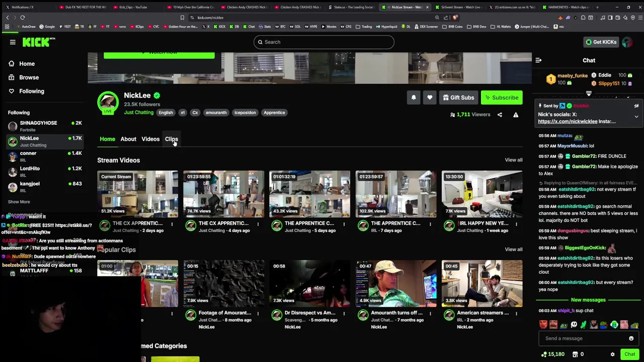The image size is (644, 362).
Task: Share the NickLee channel
Action: [500, 115]
